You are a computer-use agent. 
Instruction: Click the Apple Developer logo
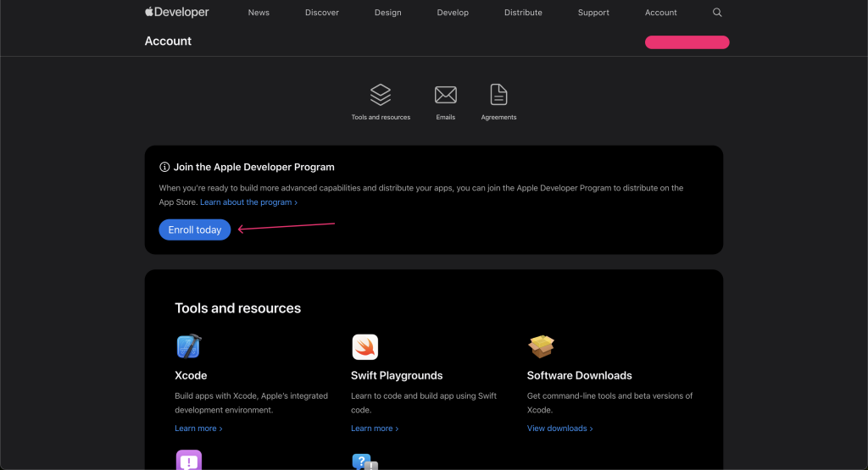click(x=176, y=12)
